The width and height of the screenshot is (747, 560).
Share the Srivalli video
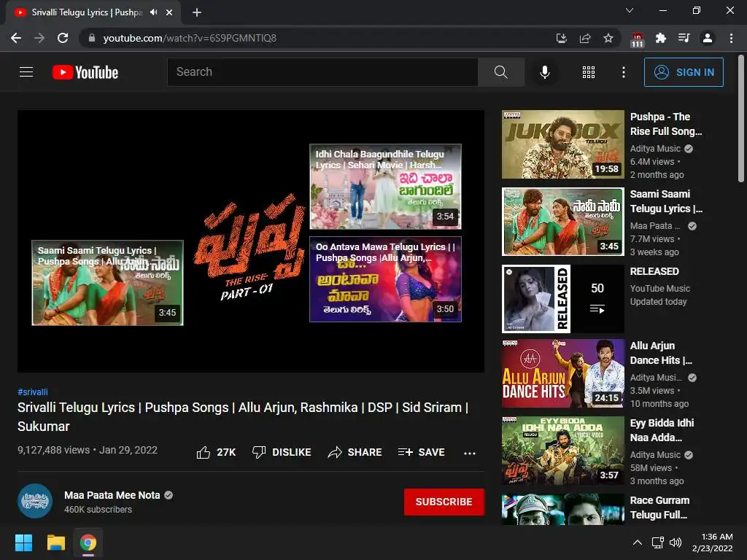pyautogui.click(x=355, y=452)
